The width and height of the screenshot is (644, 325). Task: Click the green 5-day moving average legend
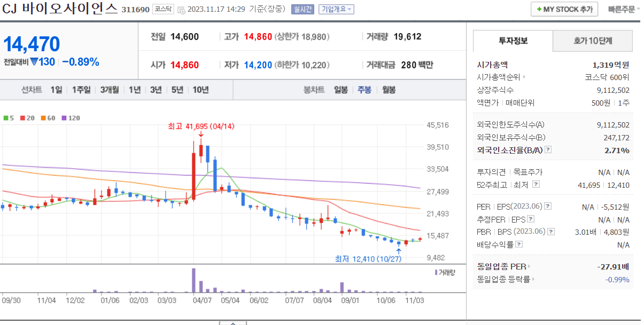[x=7, y=118]
